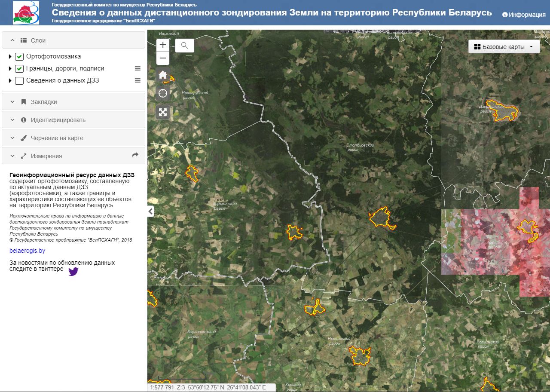
Task: Click the Информация button in header
Action: [x=524, y=15]
